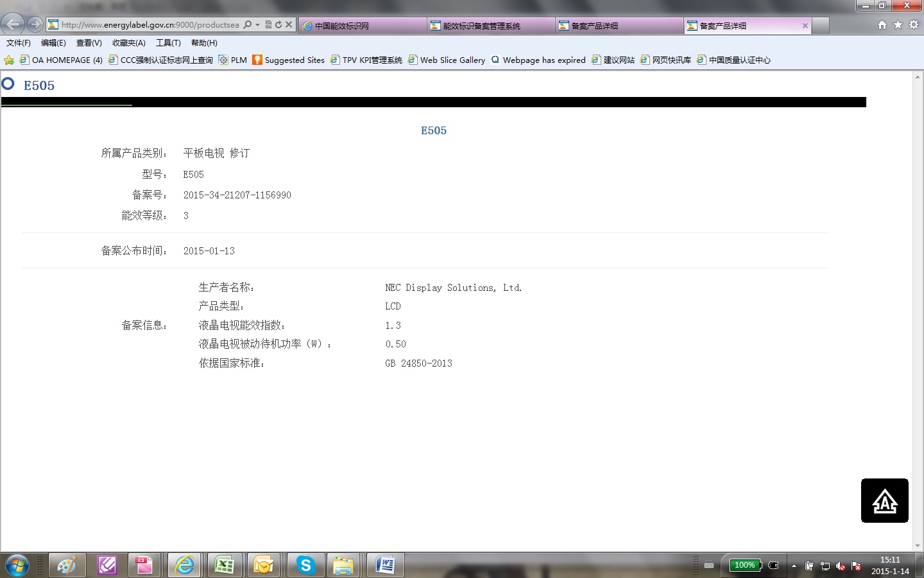Show hidden tray icons arrow
The height and width of the screenshot is (578, 924).
[x=794, y=566]
